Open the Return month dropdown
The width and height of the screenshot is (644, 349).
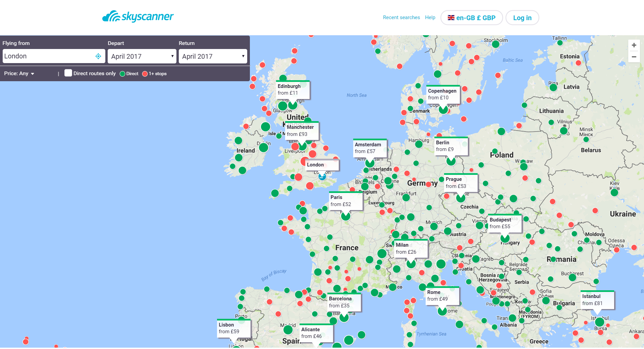coord(213,56)
